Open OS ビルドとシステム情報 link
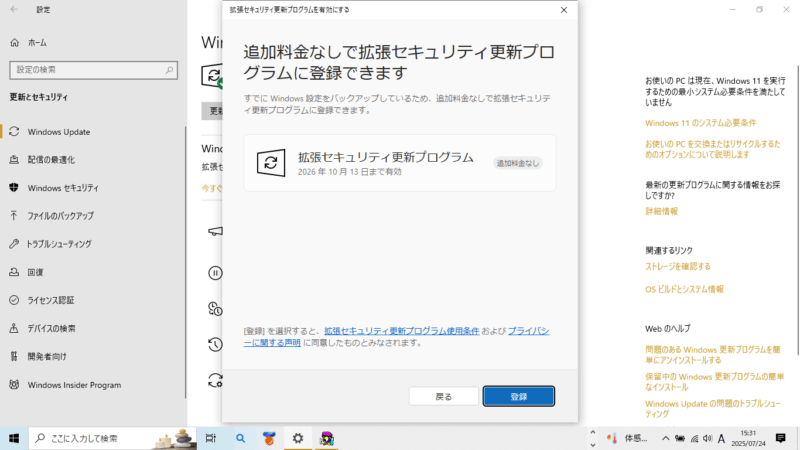 tap(684, 289)
